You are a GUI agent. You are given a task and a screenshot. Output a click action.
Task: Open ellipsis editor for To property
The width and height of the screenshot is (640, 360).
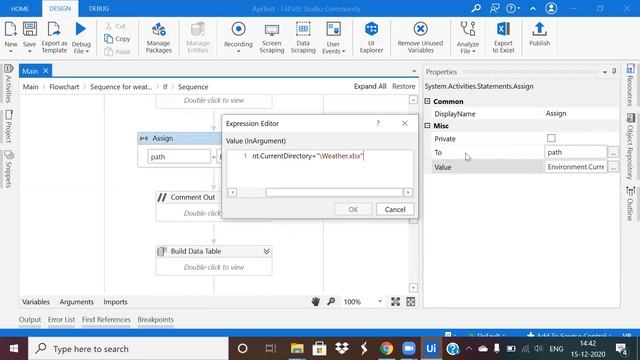613,152
